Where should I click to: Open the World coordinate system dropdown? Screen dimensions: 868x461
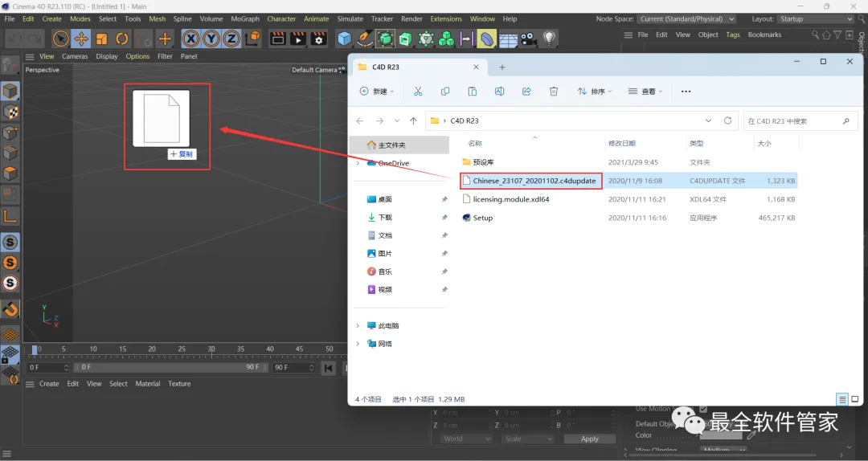tap(466, 439)
